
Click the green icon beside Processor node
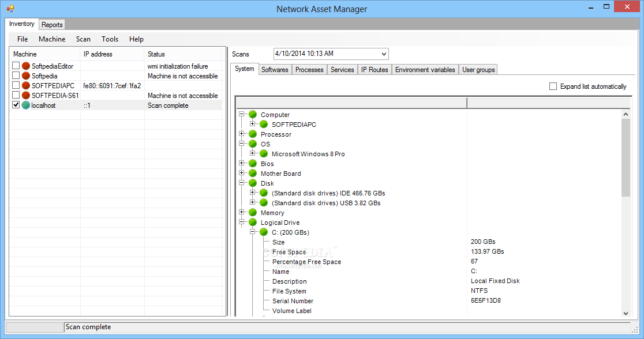click(x=253, y=134)
